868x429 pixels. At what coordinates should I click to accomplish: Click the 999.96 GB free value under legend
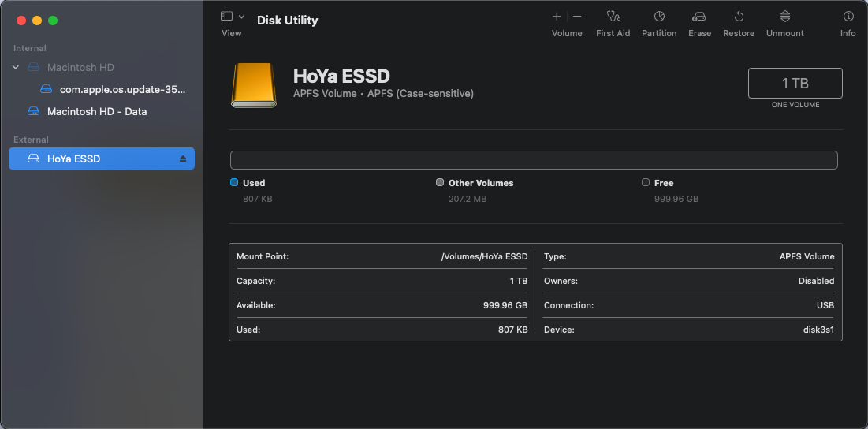click(x=676, y=199)
